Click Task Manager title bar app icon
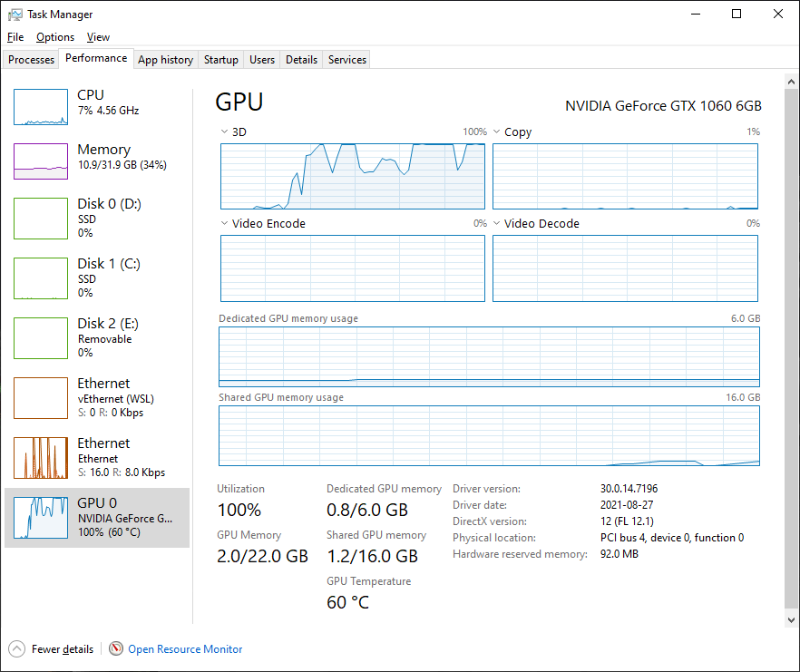This screenshot has height=672, width=800. coord(15,15)
